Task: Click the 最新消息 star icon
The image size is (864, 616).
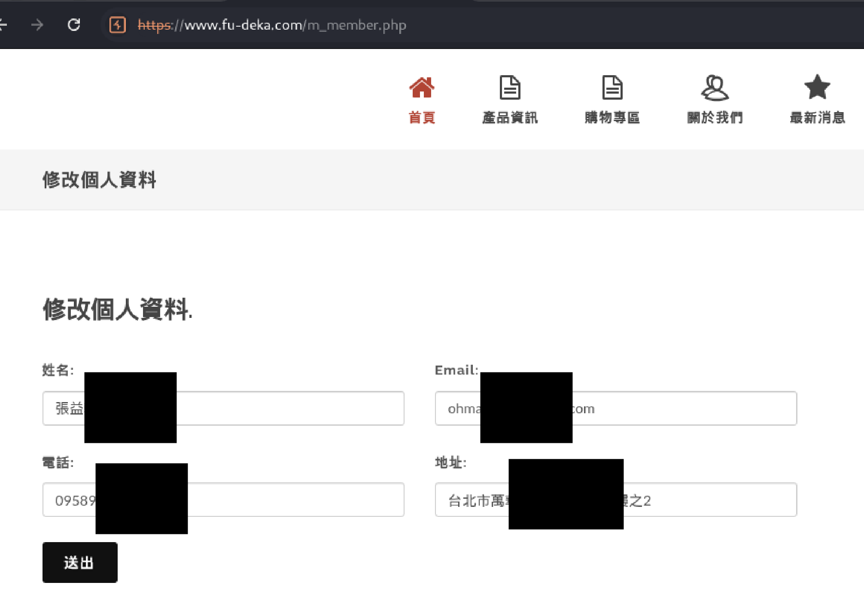Action: click(x=817, y=87)
